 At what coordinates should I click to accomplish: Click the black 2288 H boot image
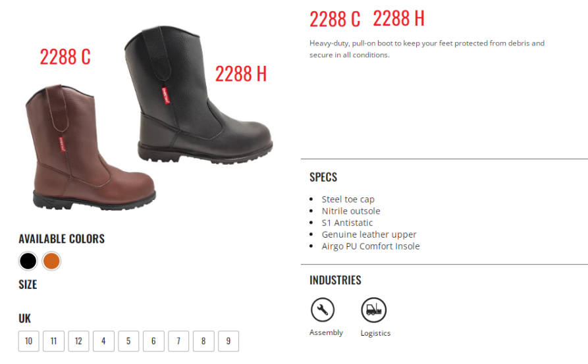click(198, 95)
